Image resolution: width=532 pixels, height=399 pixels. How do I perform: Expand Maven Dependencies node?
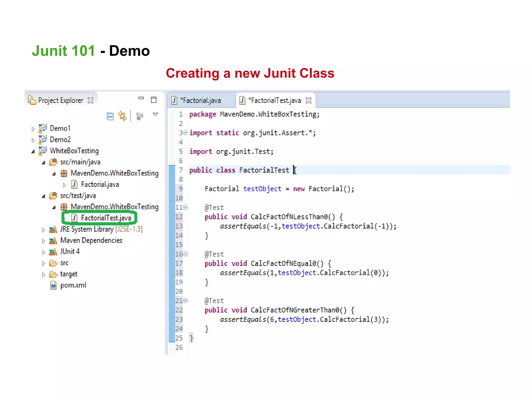coord(43,241)
